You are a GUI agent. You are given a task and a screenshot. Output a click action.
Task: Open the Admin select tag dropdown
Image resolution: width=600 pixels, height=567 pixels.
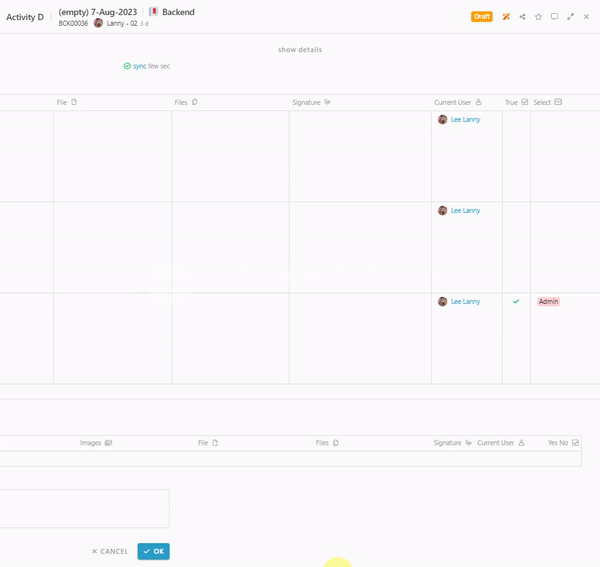pos(548,301)
